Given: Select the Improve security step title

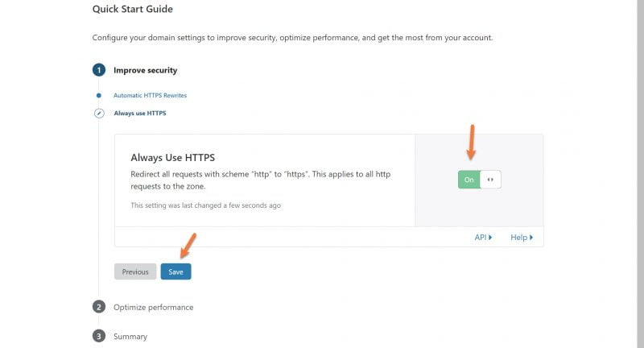Looking at the screenshot, I should point(145,70).
